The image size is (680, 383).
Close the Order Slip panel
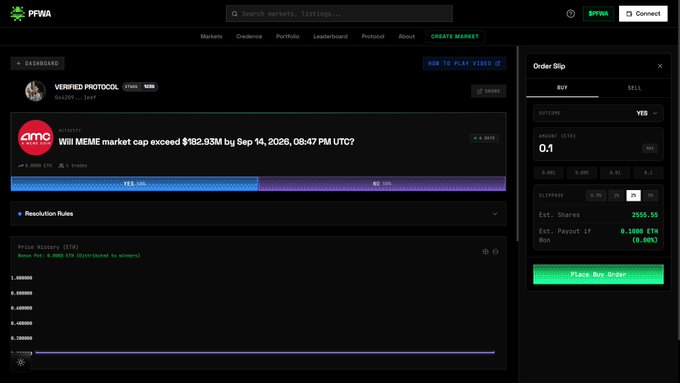(x=660, y=66)
